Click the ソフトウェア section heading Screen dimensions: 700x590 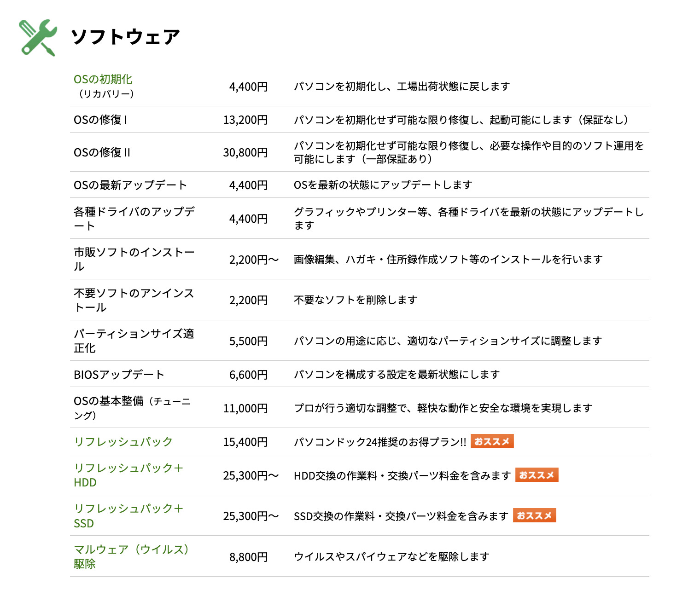125,37
